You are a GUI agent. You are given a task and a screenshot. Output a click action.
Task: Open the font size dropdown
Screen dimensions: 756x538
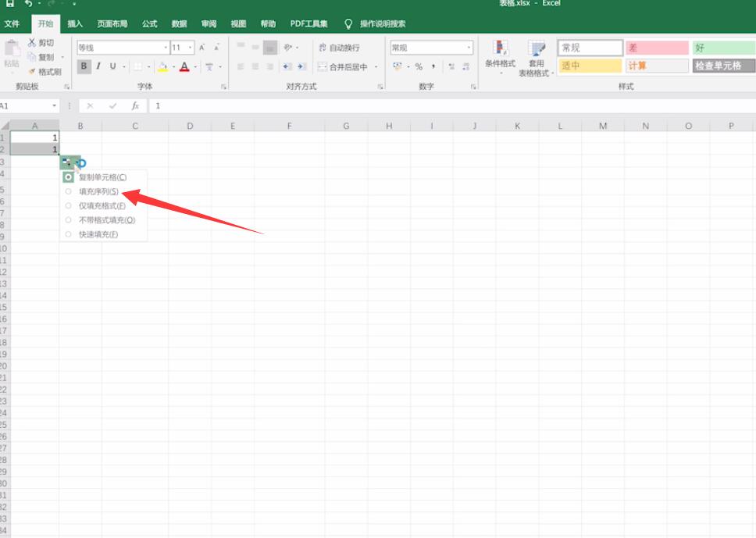(191, 48)
